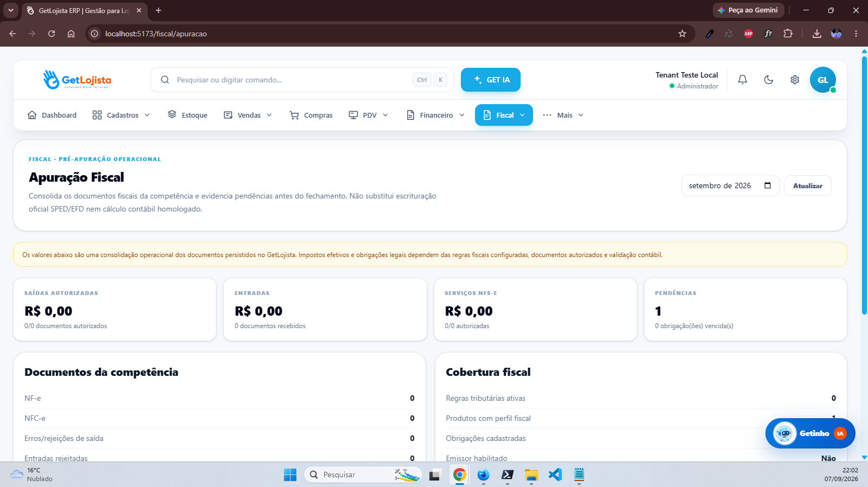868x487 pixels.
Task: Reload the browser page
Action: 52,34
